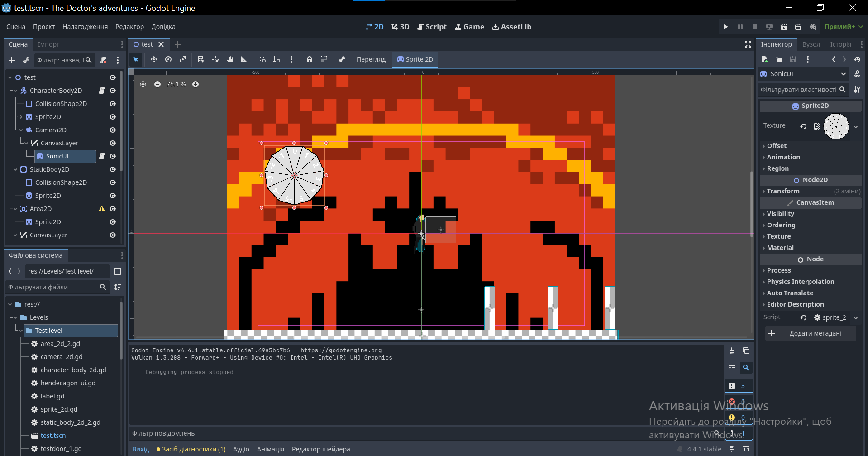Open the Перегляд view menu button
The image size is (868, 456).
coord(371,59)
